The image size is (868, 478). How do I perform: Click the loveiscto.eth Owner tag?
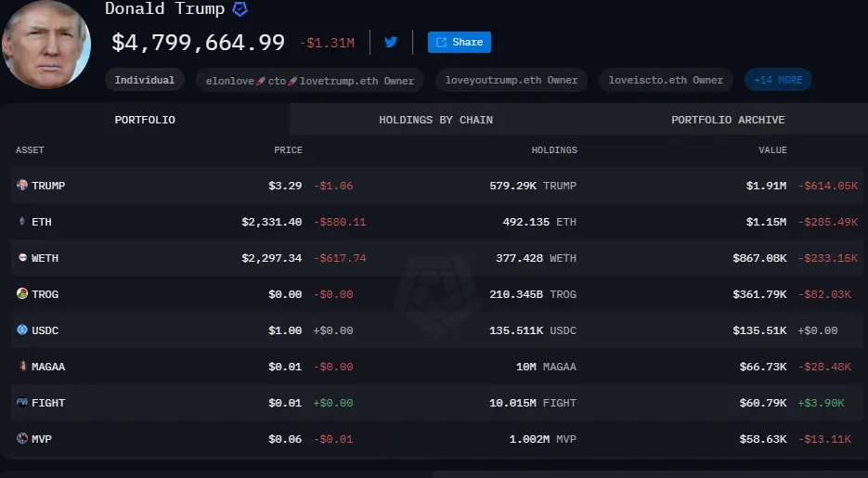coord(666,80)
